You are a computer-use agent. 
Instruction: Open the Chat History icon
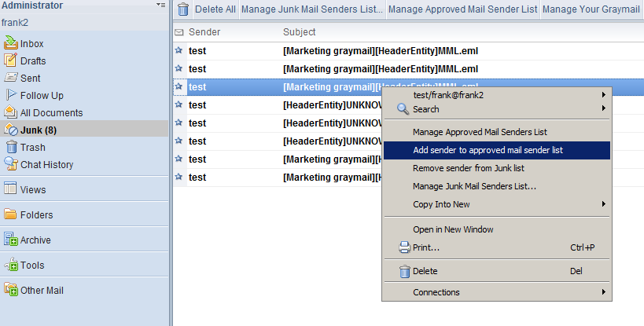click(x=11, y=164)
